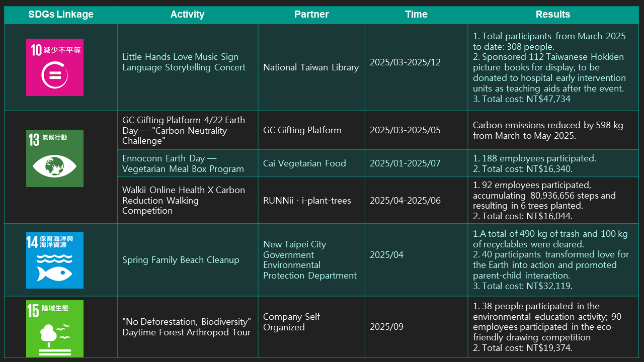Image resolution: width=644 pixels, height=362 pixels.
Task: Click the GC Gifting Platform Earth Day activity
Action: tap(184, 130)
